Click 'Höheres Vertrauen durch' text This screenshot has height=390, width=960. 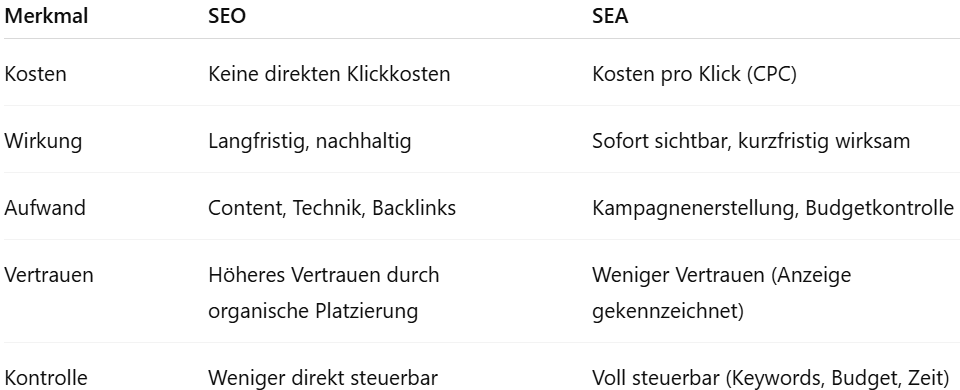(323, 275)
